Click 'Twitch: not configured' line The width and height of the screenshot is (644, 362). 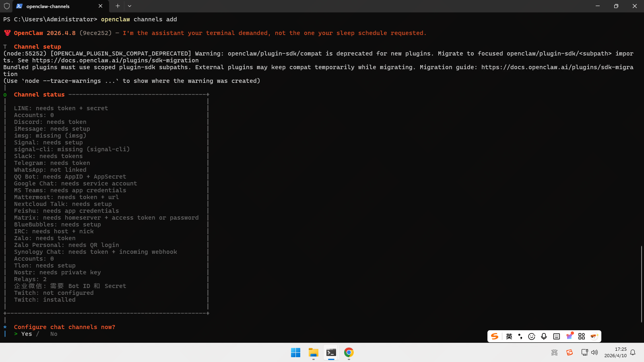[x=54, y=293]
